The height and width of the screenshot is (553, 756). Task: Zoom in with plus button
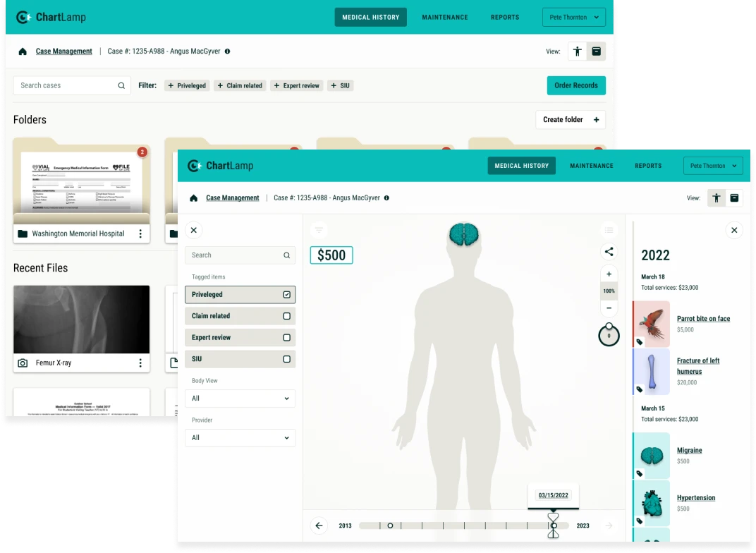(609, 274)
